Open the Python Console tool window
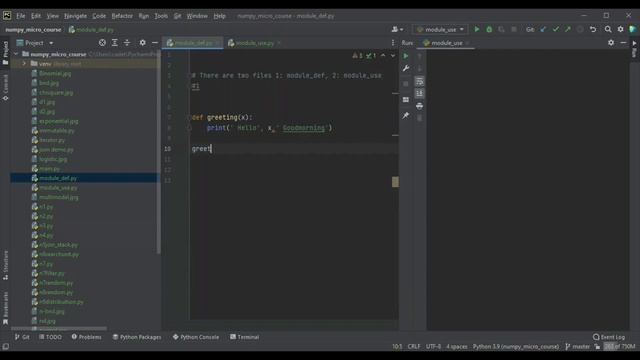This screenshot has width=640, height=360. (196, 337)
